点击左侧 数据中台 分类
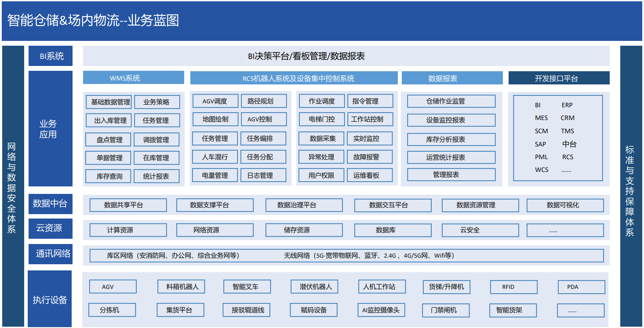This screenshot has width=644, height=328. point(50,204)
